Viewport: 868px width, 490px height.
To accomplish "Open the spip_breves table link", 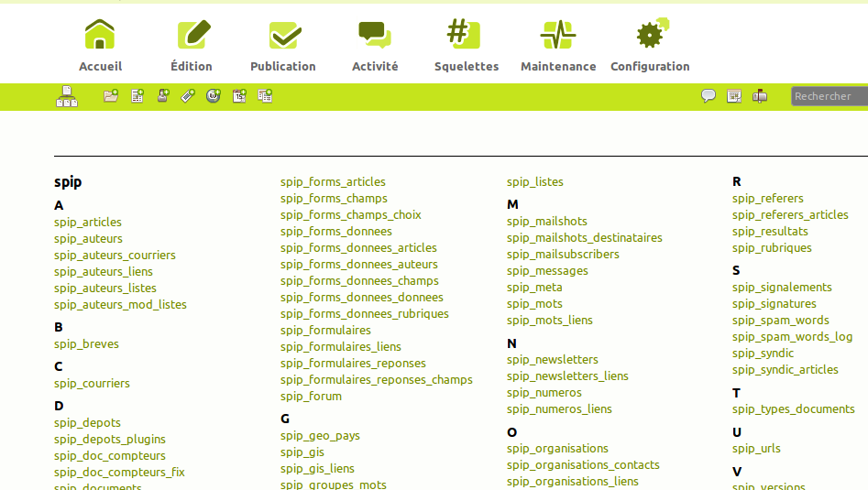I will (86, 344).
